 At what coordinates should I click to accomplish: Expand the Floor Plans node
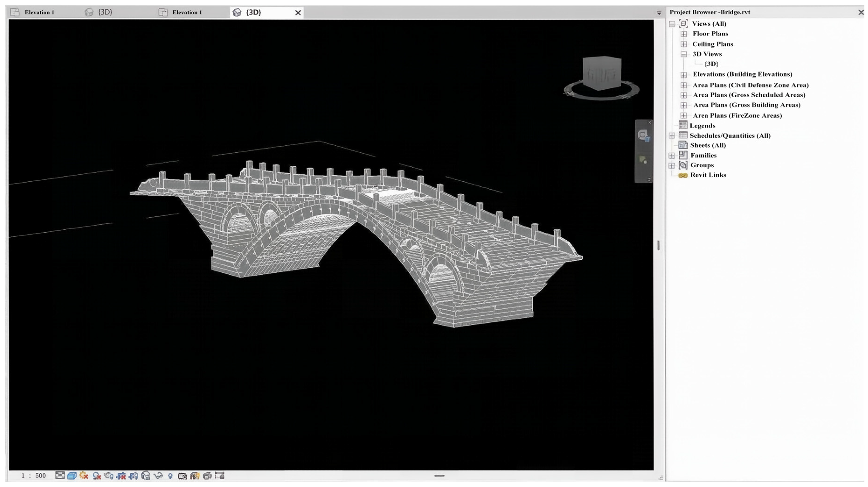pos(684,34)
